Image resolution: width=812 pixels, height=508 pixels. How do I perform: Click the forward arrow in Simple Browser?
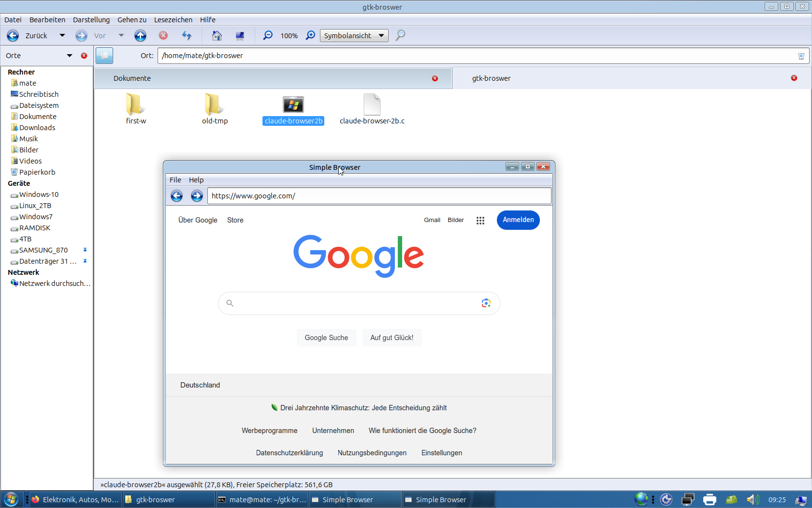(x=197, y=195)
